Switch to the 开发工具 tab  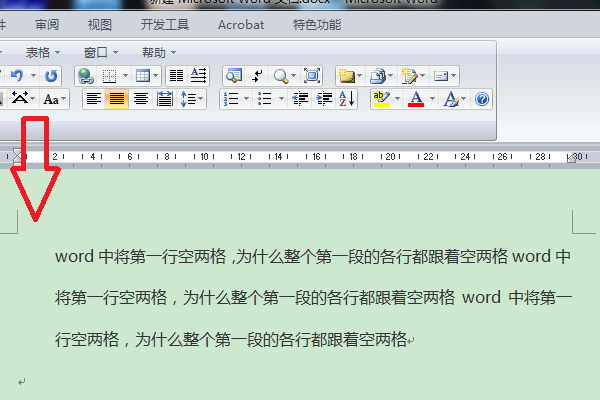click(165, 25)
